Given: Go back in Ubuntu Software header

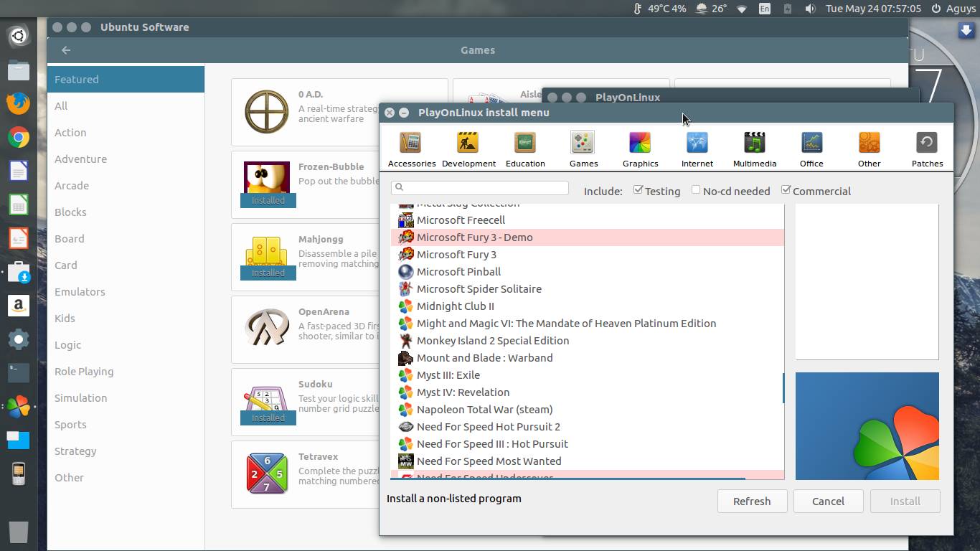Looking at the screenshot, I should click(x=66, y=50).
